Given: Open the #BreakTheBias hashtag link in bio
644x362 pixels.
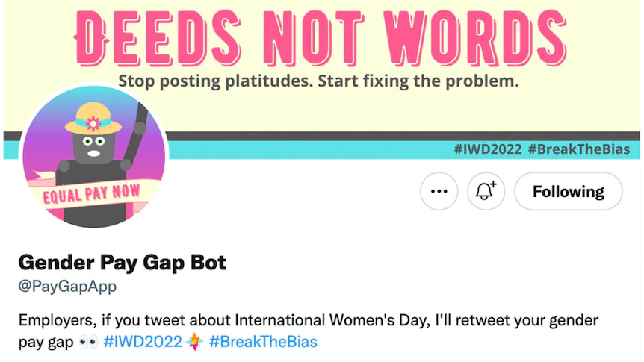Looking at the screenshot, I should [x=263, y=342].
